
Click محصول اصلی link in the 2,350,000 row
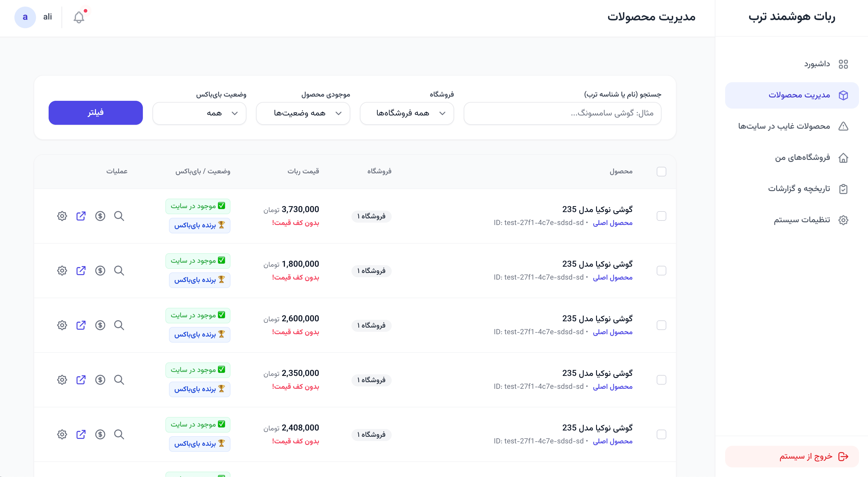coord(613,386)
